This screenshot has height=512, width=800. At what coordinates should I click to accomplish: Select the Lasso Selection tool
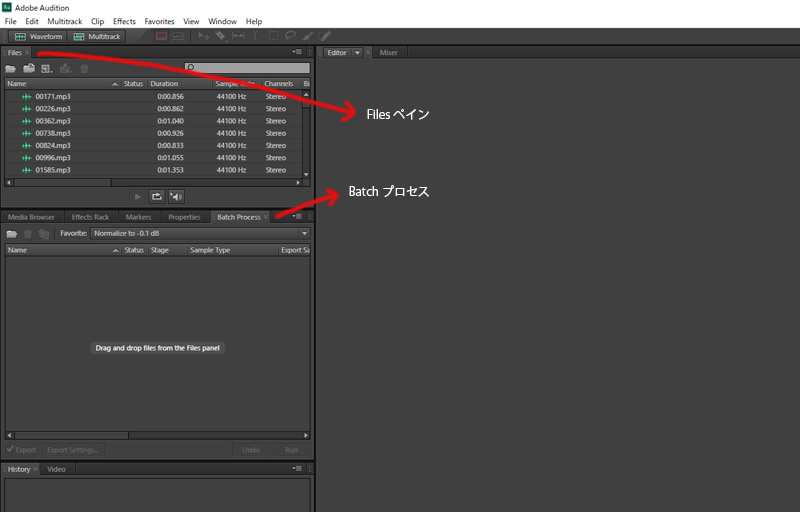(x=290, y=36)
